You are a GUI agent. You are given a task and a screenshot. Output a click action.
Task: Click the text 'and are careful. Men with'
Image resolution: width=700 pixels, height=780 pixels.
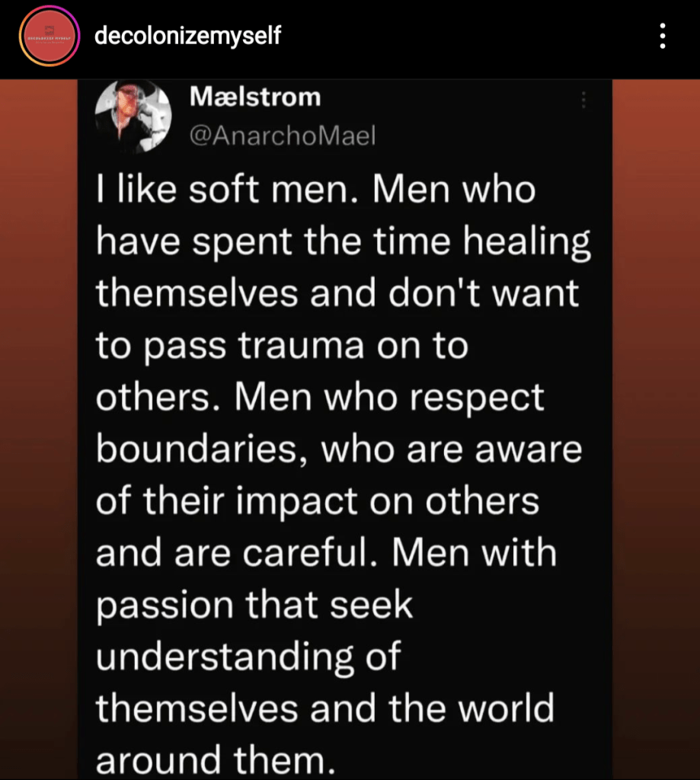tap(326, 553)
